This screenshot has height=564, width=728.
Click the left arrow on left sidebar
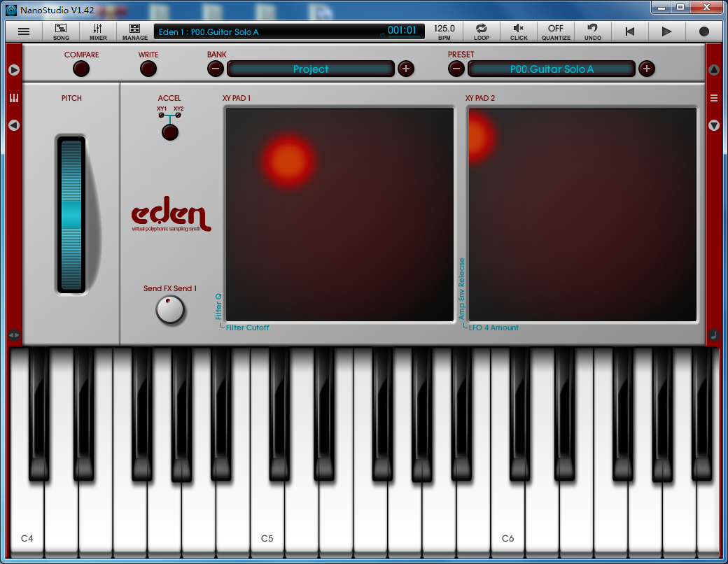point(14,125)
